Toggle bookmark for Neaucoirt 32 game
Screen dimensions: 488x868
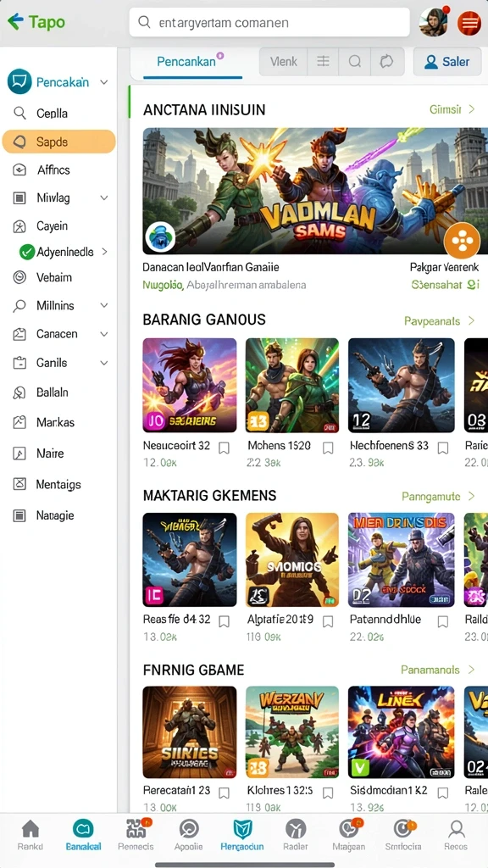pos(224,448)
